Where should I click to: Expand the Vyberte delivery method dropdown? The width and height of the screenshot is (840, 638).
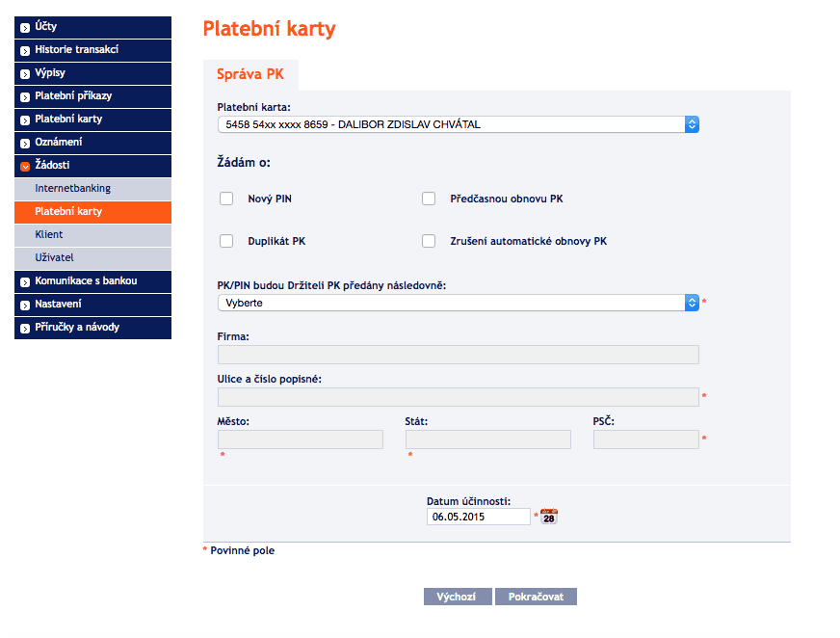click(458, 303)
